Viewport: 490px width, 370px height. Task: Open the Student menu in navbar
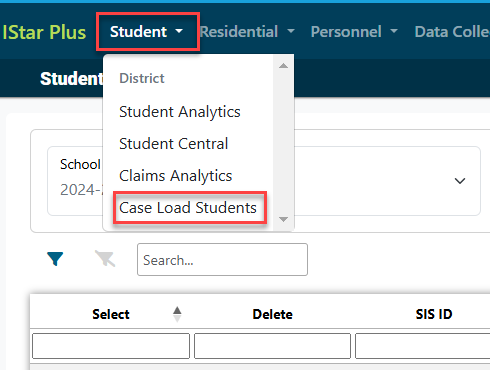pos(147,32)
